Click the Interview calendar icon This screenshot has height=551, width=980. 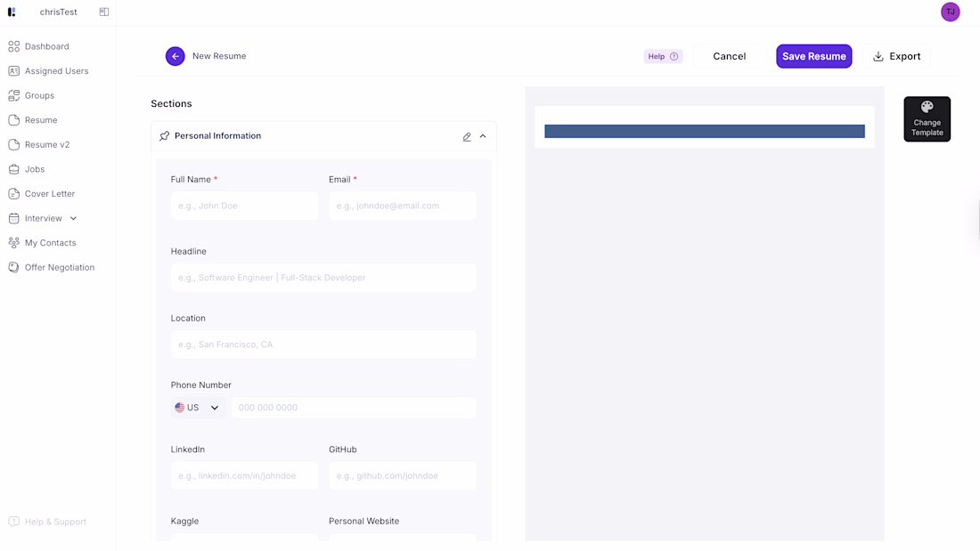click(x=13, y=218)
